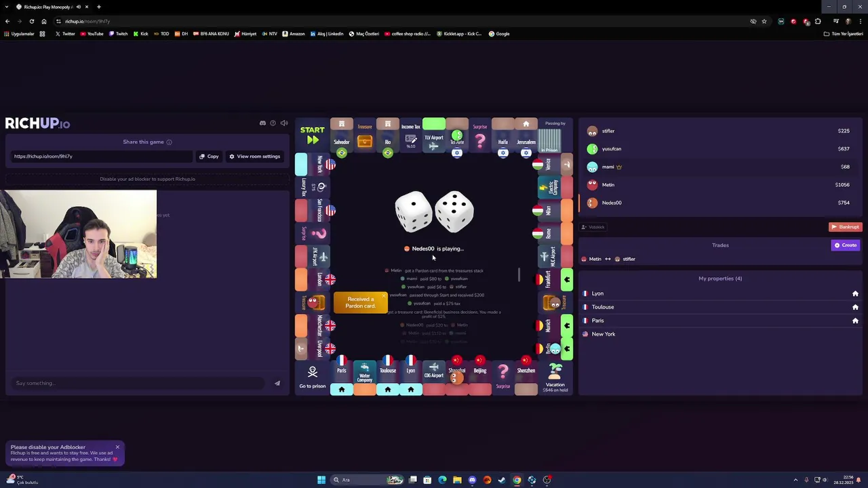This screenshot has width=868, height=488.
Task: Mute game sound with the speaker icon
Action: (x=284, y=123)
